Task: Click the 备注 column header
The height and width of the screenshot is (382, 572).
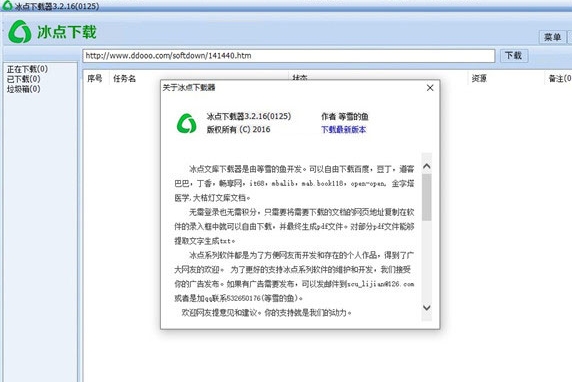Action: (560, 78)
